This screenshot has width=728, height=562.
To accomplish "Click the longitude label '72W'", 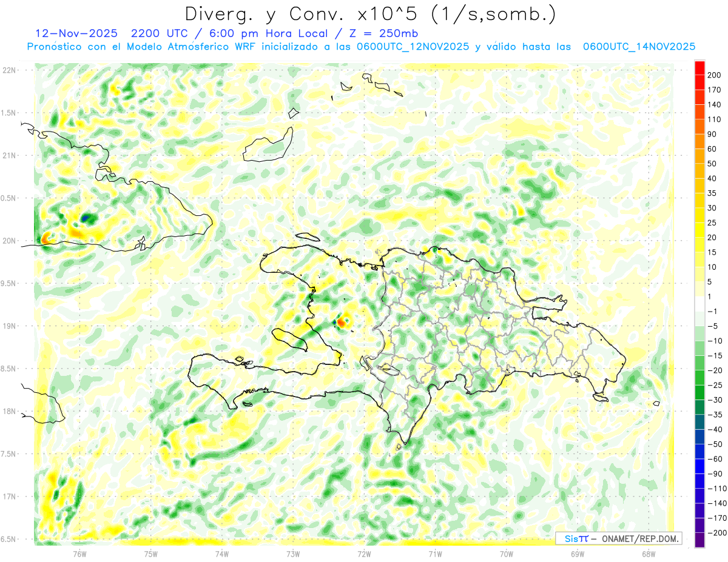I will tap(364, 554).
